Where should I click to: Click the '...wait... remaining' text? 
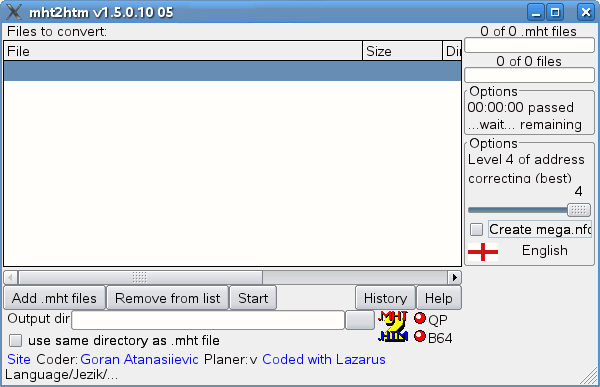[525, 124]
